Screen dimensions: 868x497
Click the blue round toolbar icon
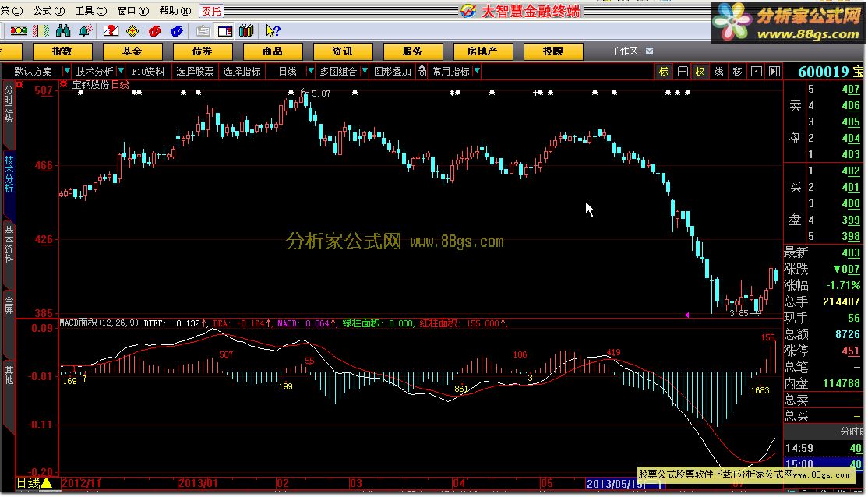(177, 31)
